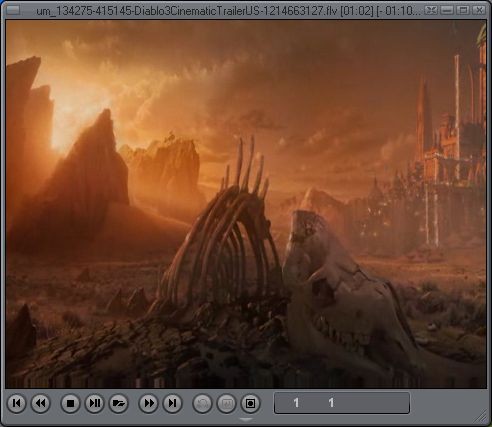
Task: Click on the Diablo 3 video frame
Action: click(246, 204)
